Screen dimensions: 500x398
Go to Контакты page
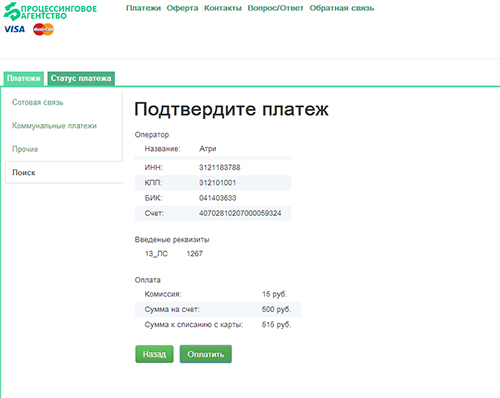click(223, 8)
